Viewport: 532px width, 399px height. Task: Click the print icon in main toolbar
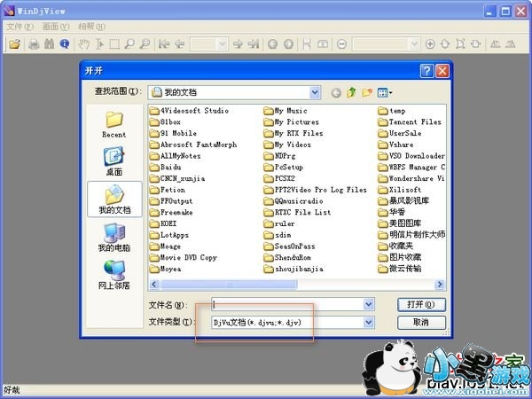click(x=34, y=43)
